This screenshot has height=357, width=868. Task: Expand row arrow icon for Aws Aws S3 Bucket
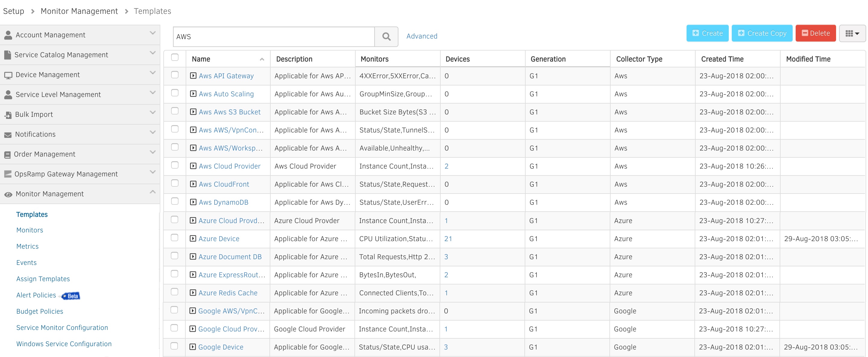[x=193, y=112]
